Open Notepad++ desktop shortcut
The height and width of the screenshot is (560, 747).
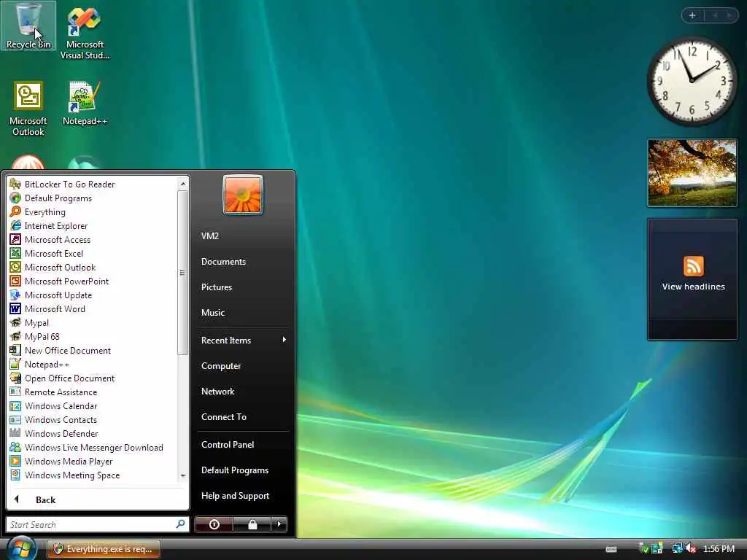tap(85, 103)
